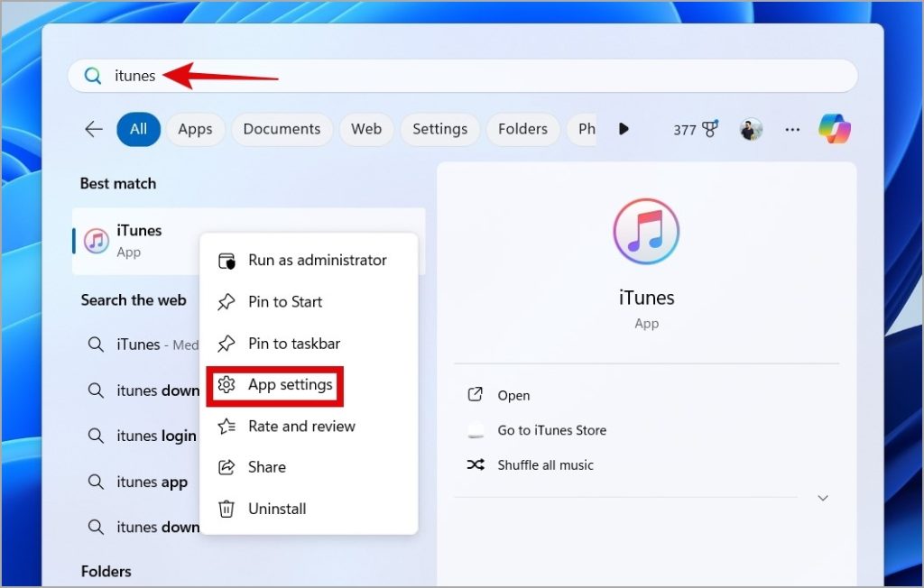Image resolution: width=924 pixels, height=588 pixels.
Task: Launch Copilot from the colorful icon
Action: click(835, 128)
